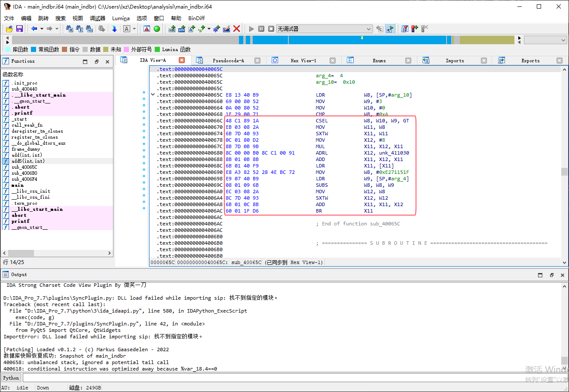Save the database with the floppy icon

click(19, 29)
